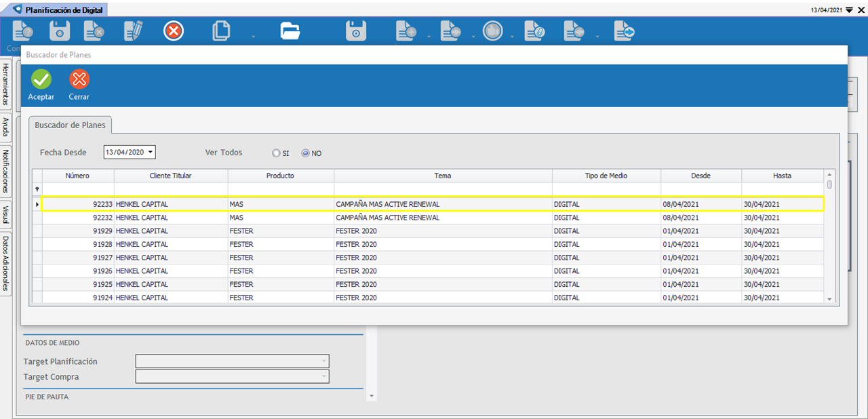Sort by the Número column header
Image resolution: width=868 pixels, height=419 pixels.
[77, 176]
